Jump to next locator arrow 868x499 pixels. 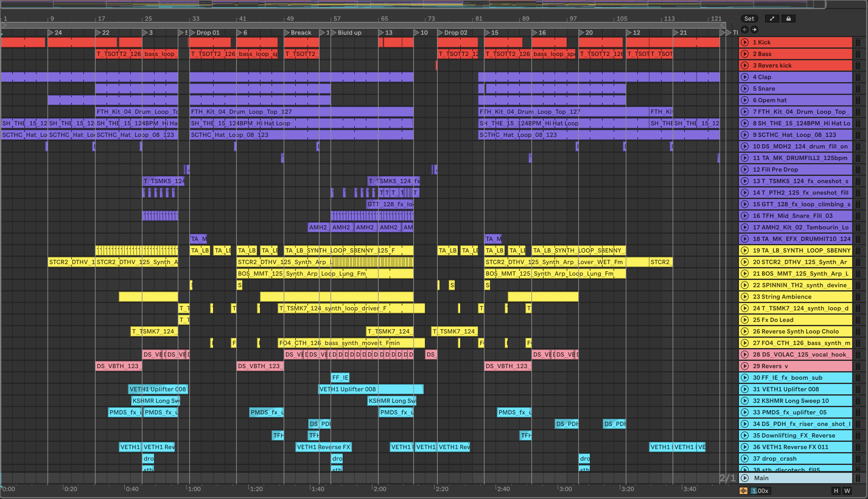[754, 30]
